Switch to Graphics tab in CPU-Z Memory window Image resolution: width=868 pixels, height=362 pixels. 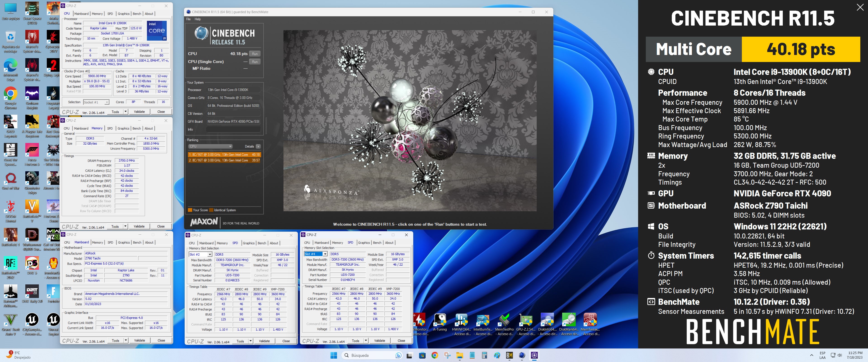tap(123, 129)
